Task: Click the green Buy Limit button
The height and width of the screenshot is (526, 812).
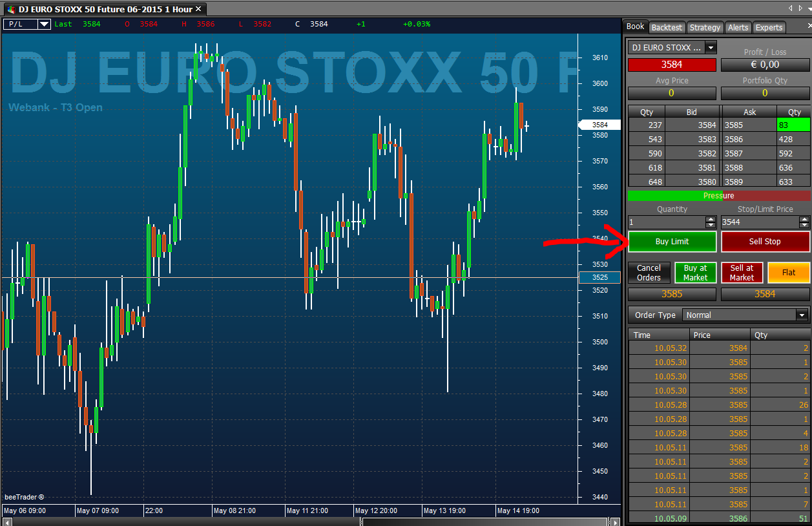Action: coord(672,242)
